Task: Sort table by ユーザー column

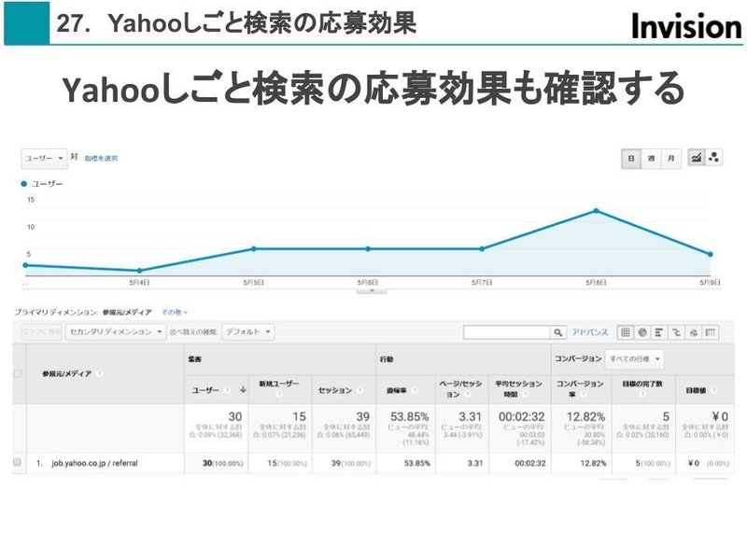Action: (205, 390)
